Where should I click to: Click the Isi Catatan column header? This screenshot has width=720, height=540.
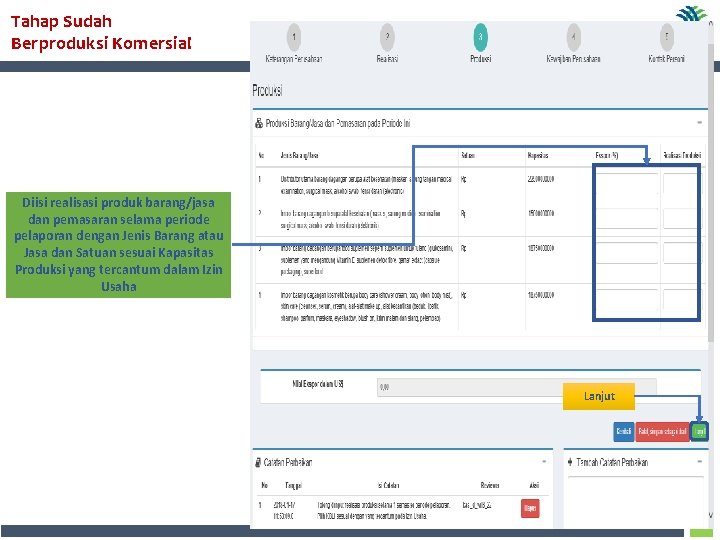coord(388,485)
